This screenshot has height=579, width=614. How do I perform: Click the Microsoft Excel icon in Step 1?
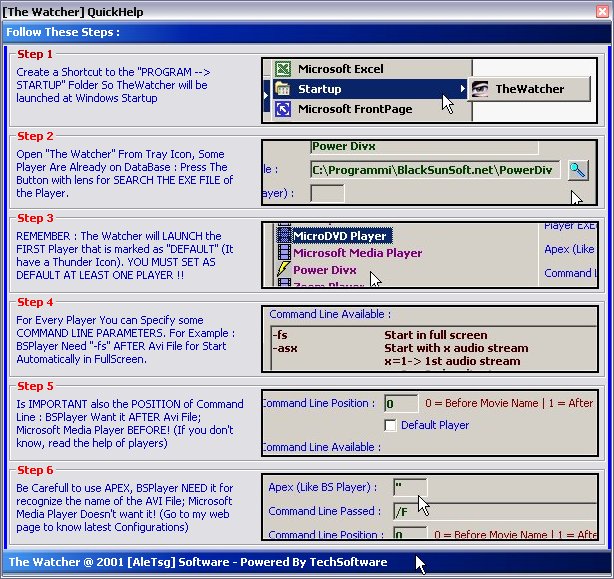click(x=283, y=69)
